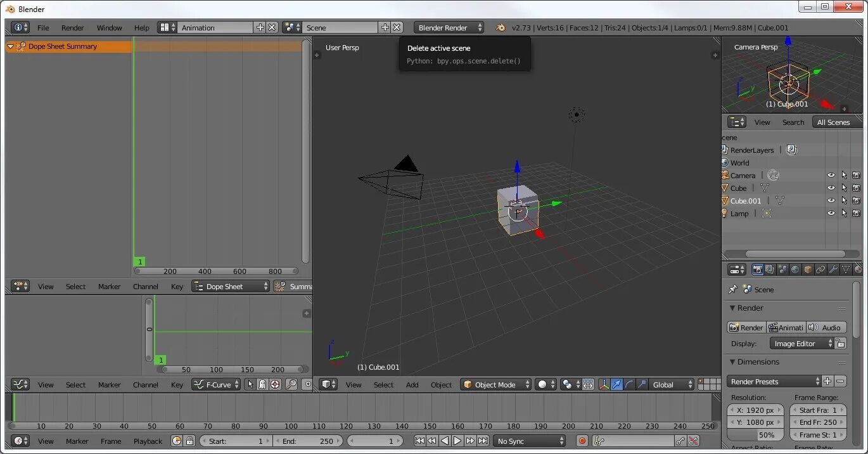
Task: Open the Object menu in the 3D viewport header
Action: (x=442, y=384)
